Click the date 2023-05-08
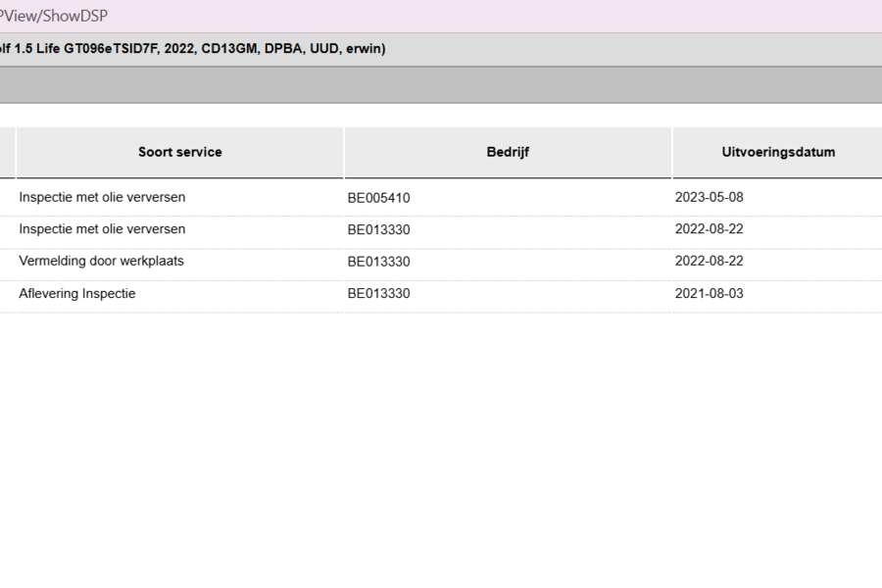This screenshot has width=882, height=588. pos(709,198)
